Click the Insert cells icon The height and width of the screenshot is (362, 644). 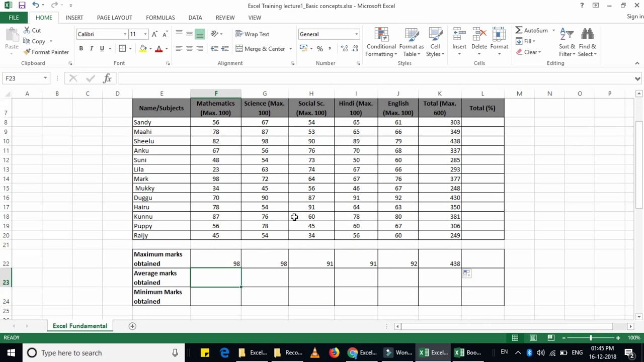coord(459,34)
